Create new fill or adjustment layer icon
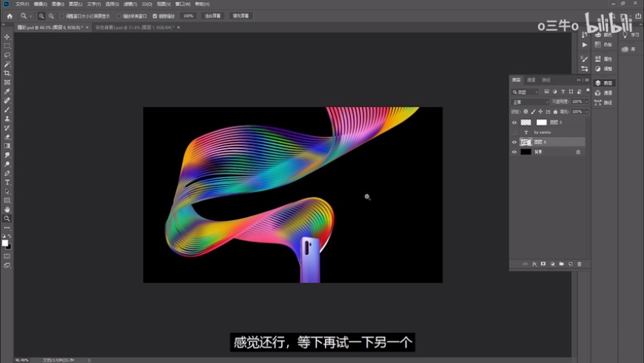This screenshot has width=644, height=363. click(552, 264)
